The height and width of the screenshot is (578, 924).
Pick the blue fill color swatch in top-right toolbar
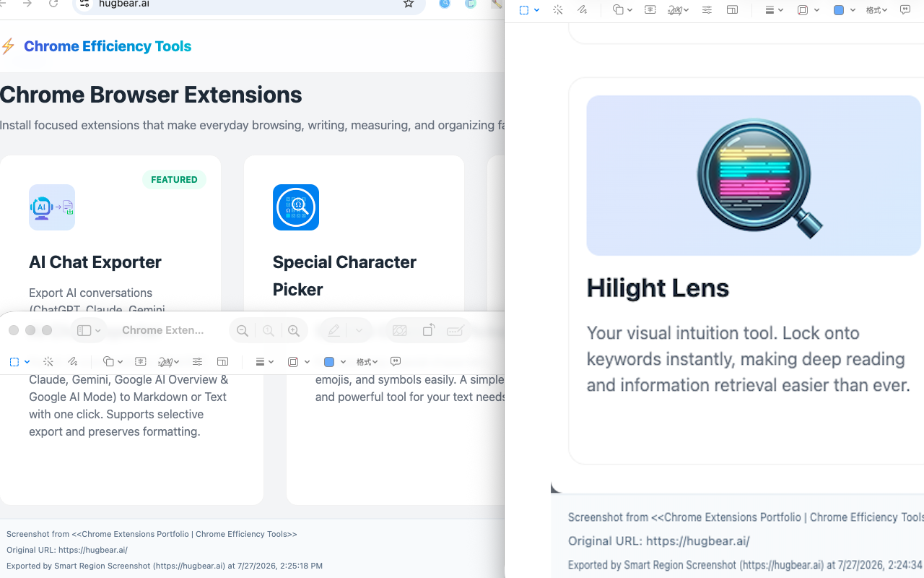[x=839, y=10]
